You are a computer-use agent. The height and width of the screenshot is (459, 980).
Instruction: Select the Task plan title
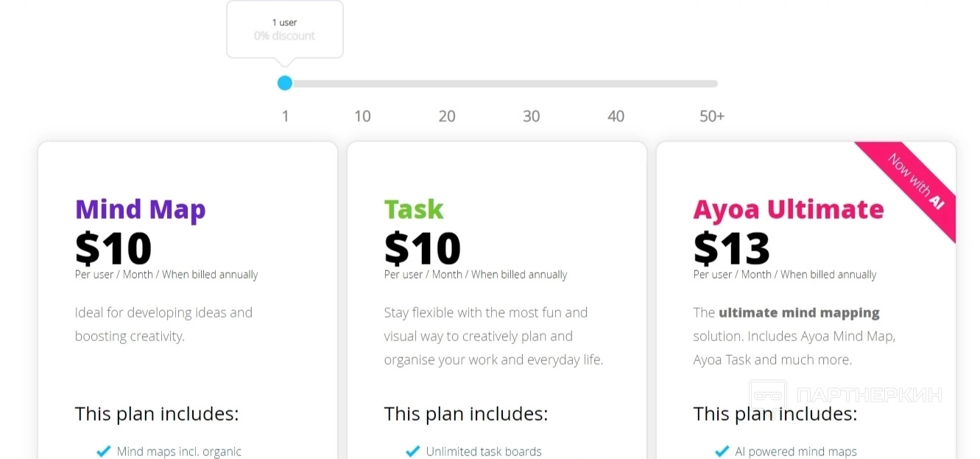click(x=414, y=209)
